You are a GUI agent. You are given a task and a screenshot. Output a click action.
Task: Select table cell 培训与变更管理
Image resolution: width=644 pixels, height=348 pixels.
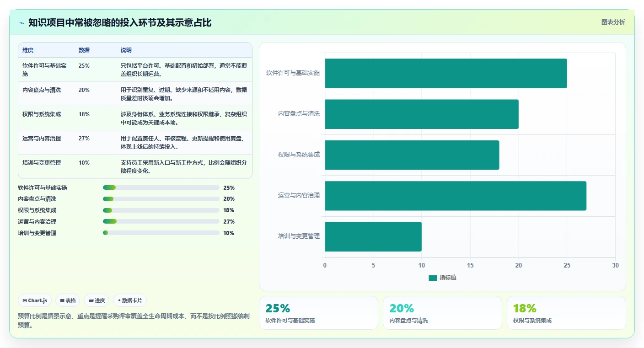pos(42,163)
